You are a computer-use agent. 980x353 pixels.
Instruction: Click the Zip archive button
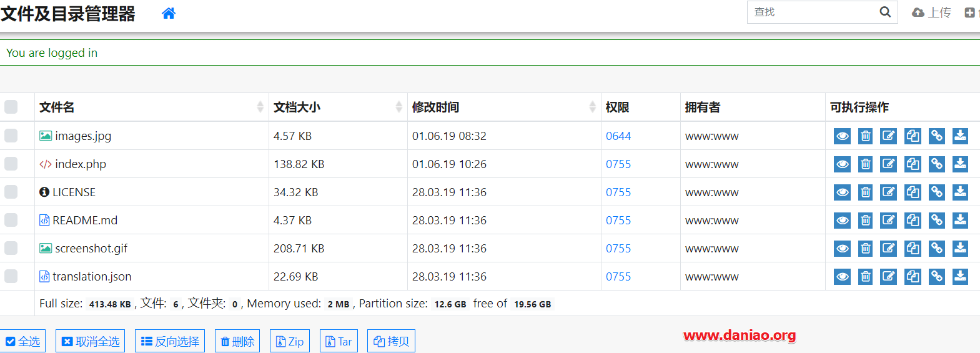pyautogui.click(x=290, y=341)
